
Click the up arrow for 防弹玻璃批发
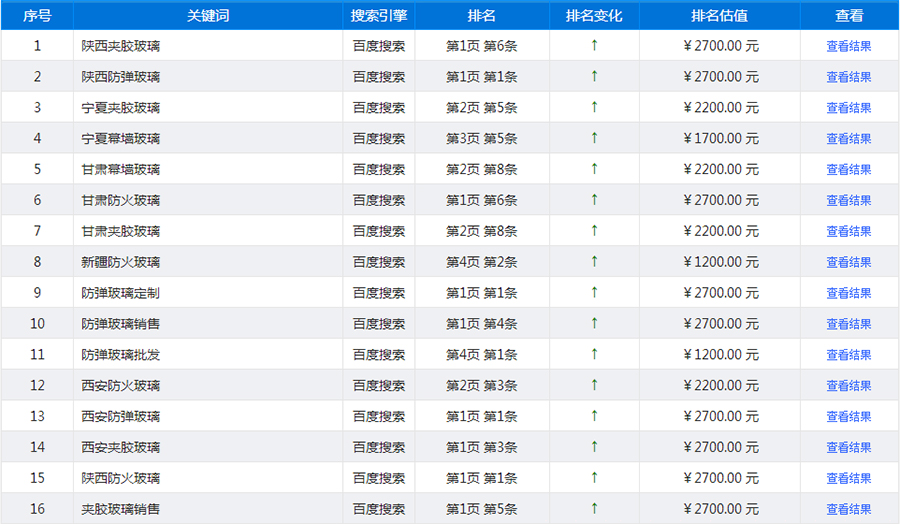594,355
